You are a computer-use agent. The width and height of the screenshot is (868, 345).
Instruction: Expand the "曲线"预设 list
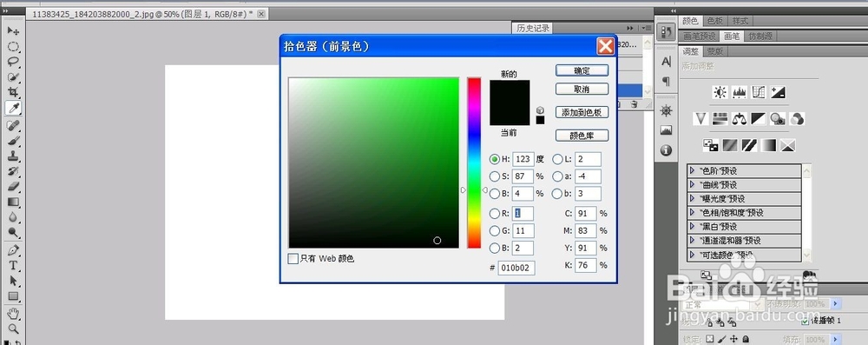point(692,185)
